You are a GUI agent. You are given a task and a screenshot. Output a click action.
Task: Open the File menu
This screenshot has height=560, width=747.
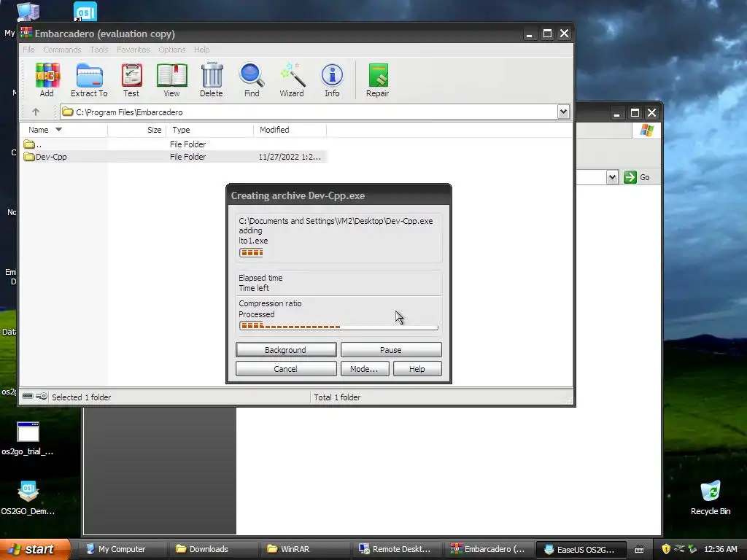[x=28, y=50]
